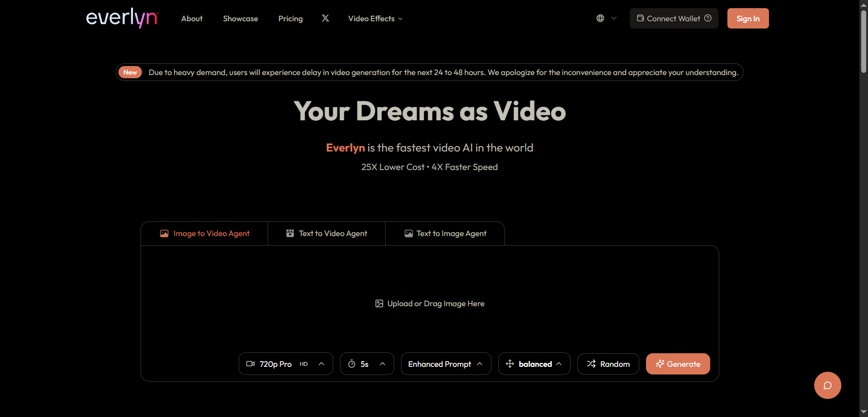Screen dimensions: 868x417
Task: Open the X (Twitter) icon link
Action: click(325, 18)
